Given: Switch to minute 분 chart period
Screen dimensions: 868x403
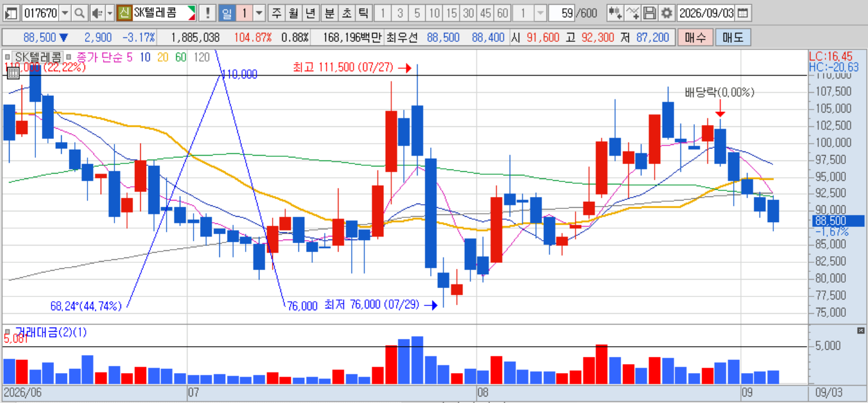Looking at the screenshot, I should click(x=330, y=13).
